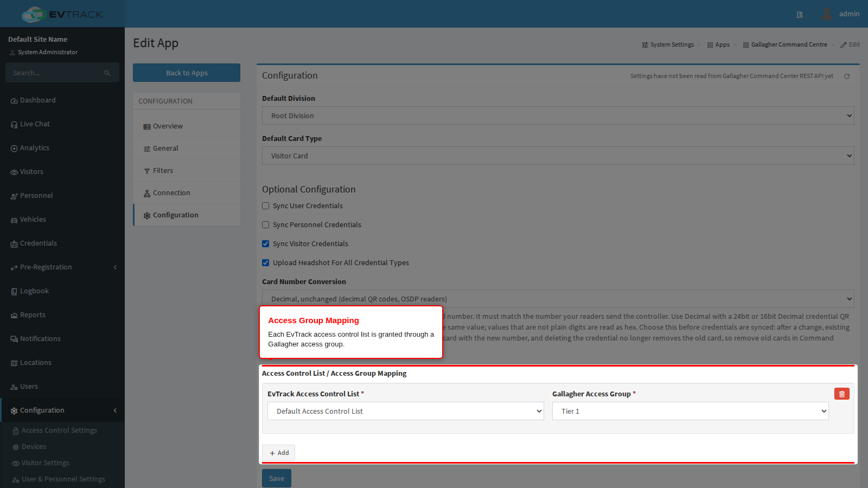
Task: Open the Overview configuration tab
Action: [187, 126]
